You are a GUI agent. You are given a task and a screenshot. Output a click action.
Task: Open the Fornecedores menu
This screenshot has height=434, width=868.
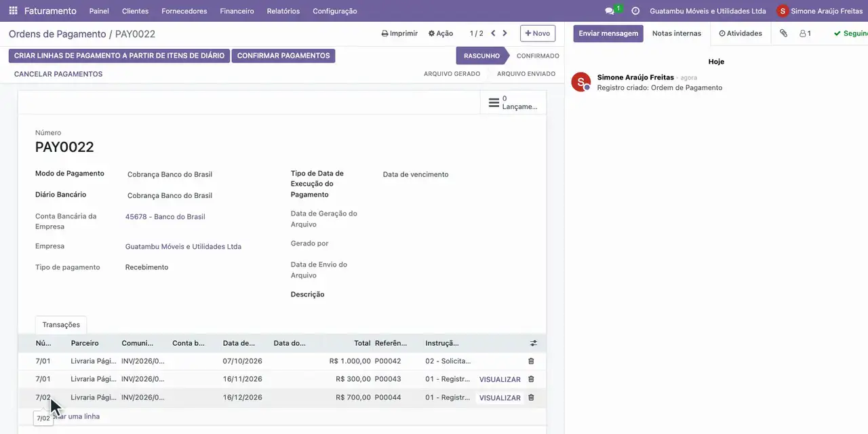[x=184, y=11]
